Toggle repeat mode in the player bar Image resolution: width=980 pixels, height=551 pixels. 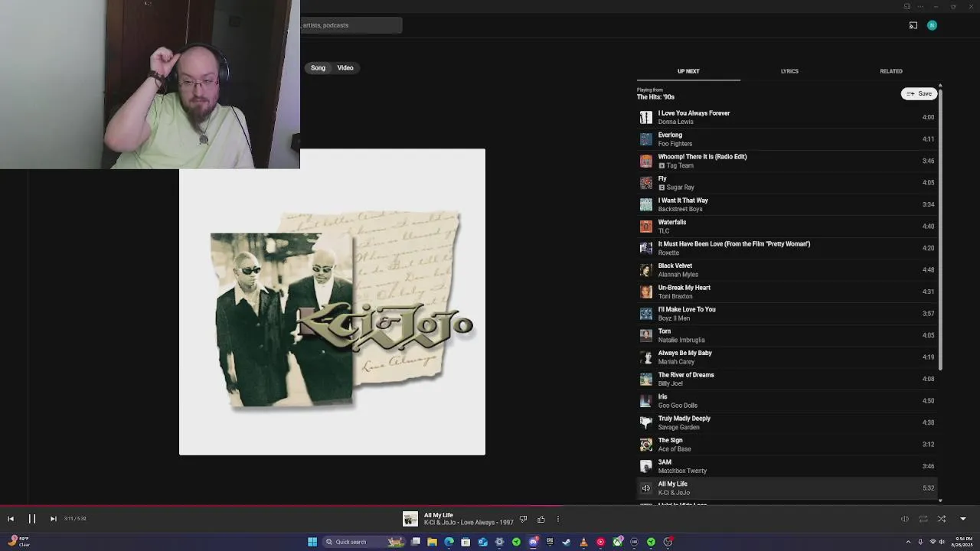point(923,519)
